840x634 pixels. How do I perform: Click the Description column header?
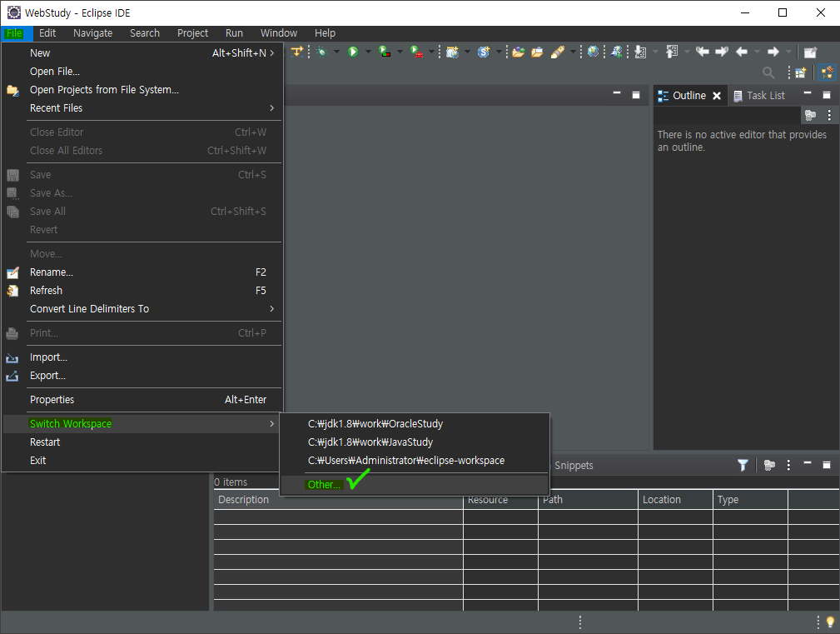tap(338, 500)
